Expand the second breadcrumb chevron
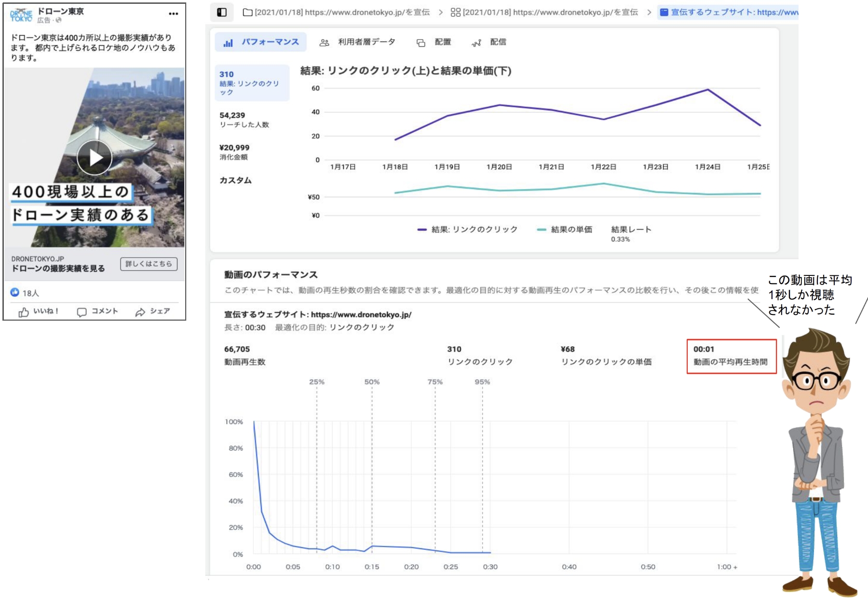This screenshot has height=599, width=868. pos(649,13)
